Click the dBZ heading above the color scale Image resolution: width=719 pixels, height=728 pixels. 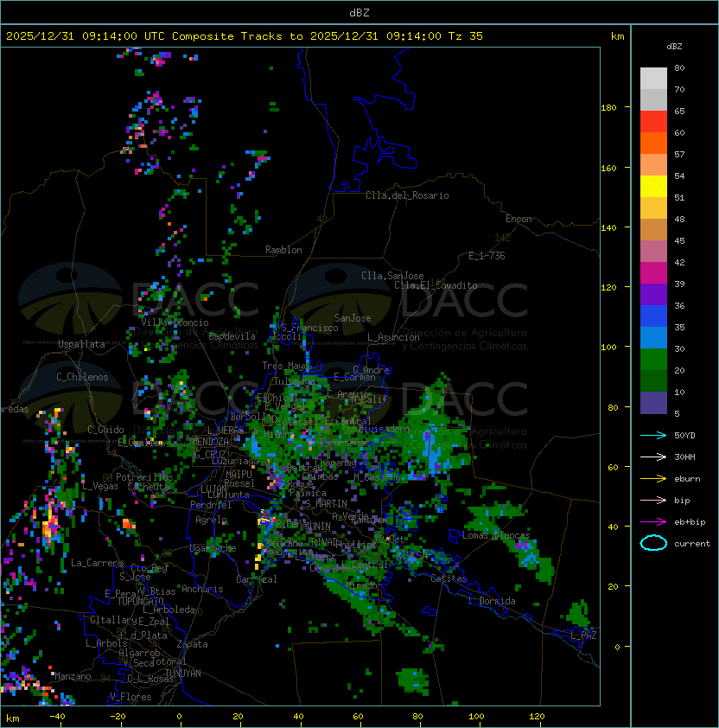tap(674, 47)
